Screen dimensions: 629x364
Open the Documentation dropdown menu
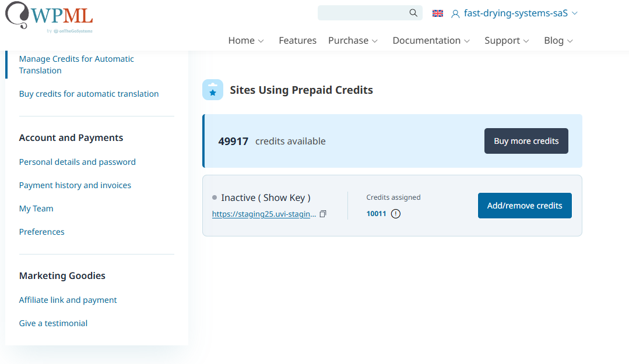click(x=431, y=40)
